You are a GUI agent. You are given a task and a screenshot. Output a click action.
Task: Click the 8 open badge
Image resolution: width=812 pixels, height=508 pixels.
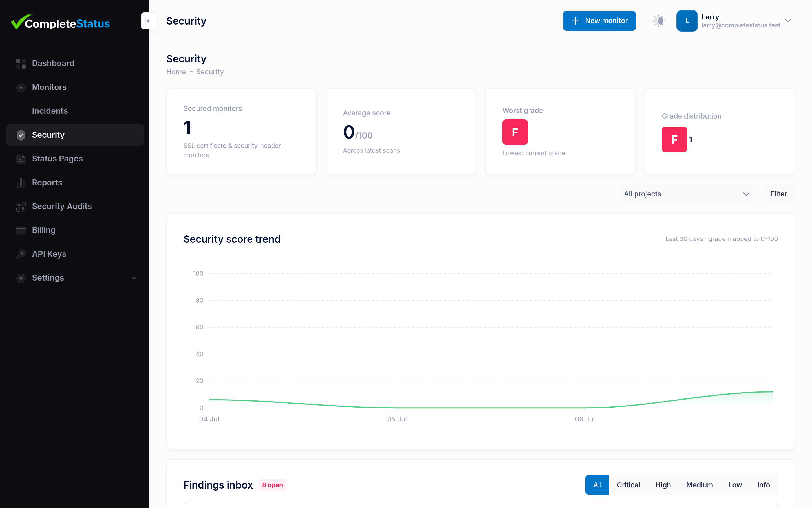pos(272,485)
